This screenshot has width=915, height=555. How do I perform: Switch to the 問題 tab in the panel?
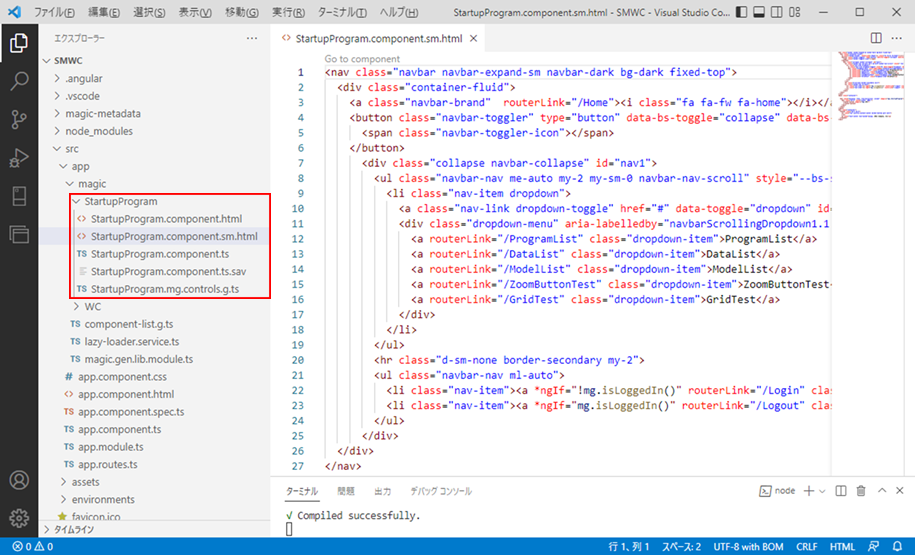346,491
